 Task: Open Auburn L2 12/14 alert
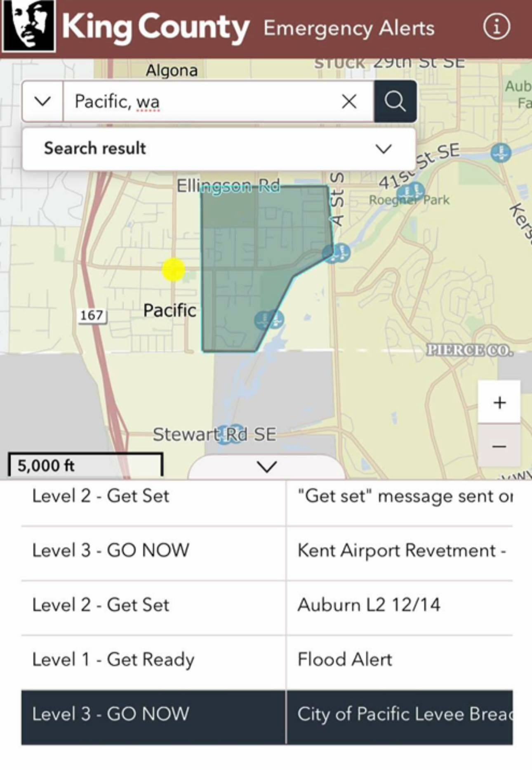(399, 605)
